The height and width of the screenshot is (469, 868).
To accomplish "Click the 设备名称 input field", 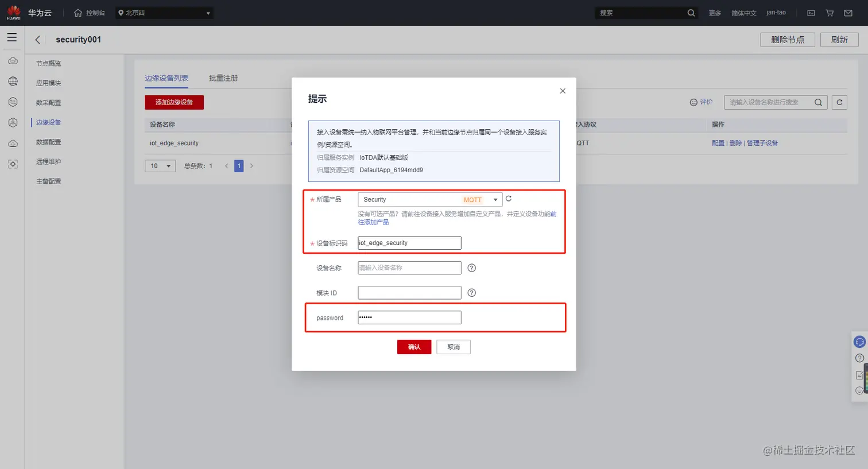I will (409, 268).
